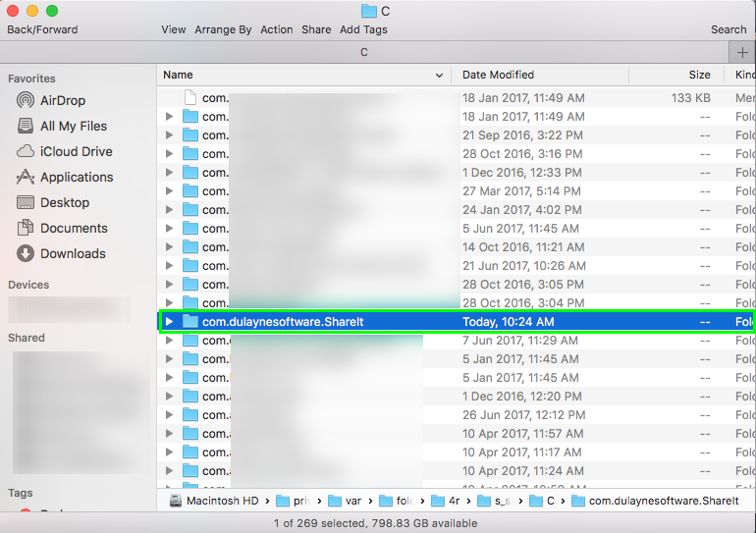The width and height of the screenshot is (756, 533).
Task: Open the Applications folder in sidebar
Action: (76, 177)
